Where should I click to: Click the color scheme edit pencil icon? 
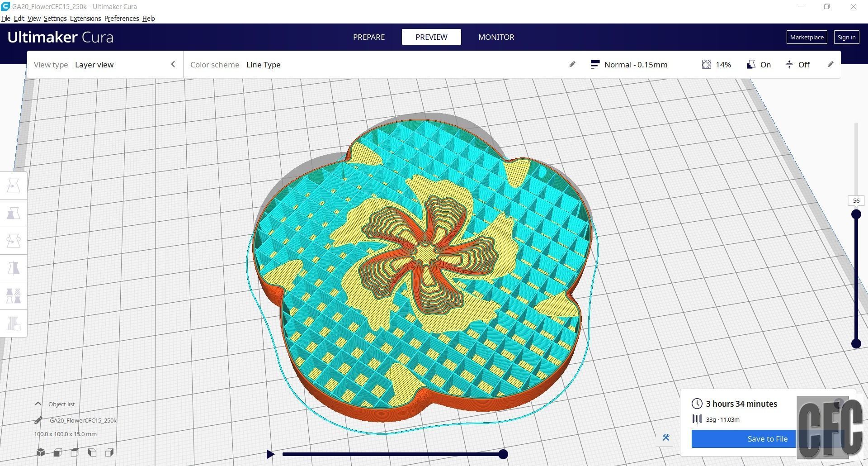pos(572,64)
